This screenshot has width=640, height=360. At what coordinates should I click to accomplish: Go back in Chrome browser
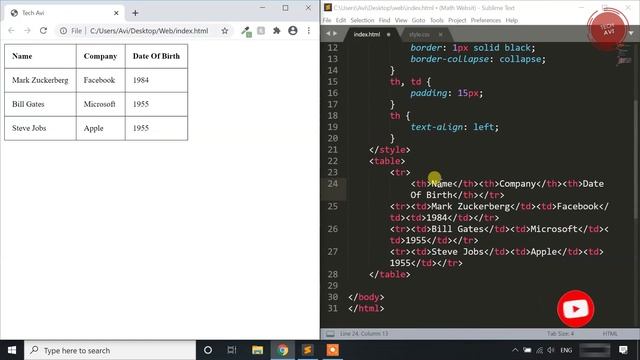point(11,31)
